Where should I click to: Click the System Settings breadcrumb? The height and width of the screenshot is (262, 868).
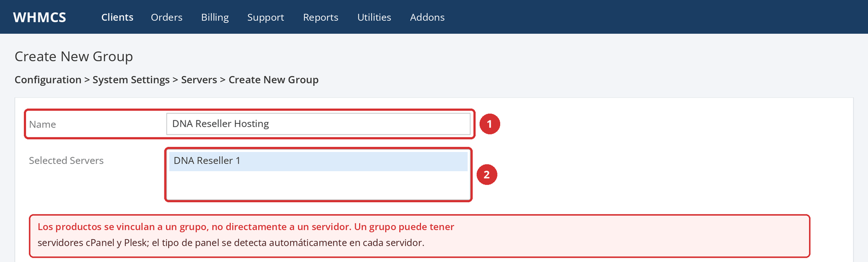coord(131,80)
